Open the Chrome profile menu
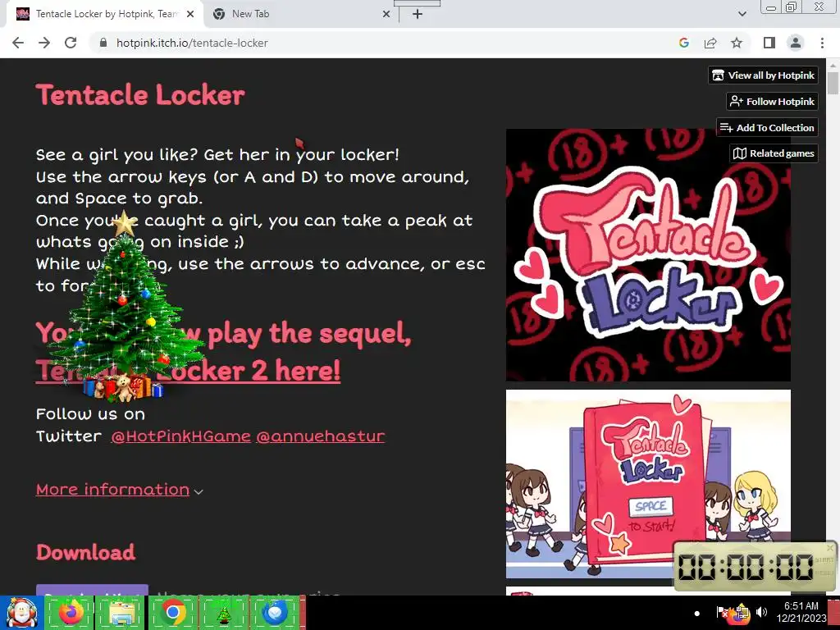840x630 pixels. [796, 43]
